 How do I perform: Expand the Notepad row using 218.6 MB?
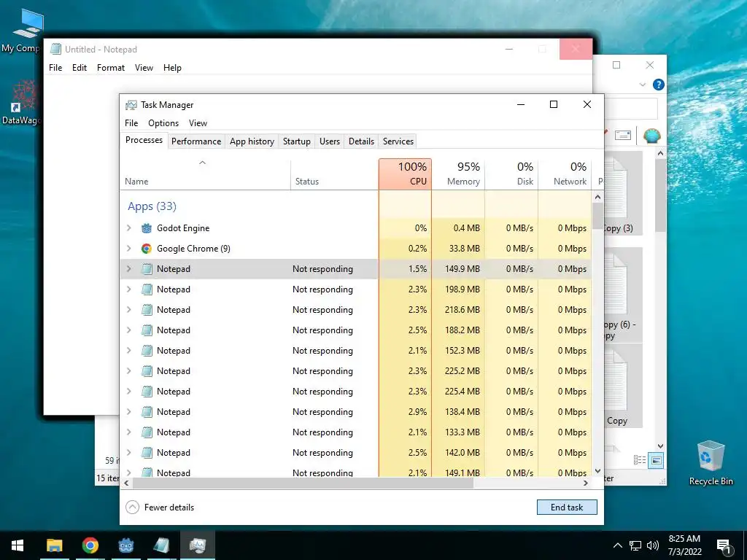tap(128, 310)
